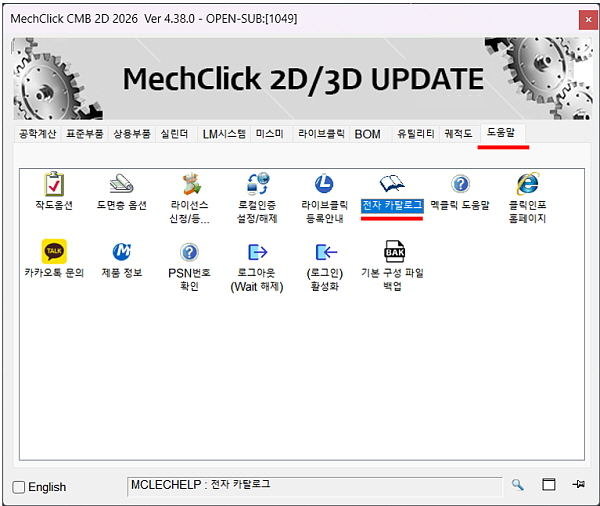The height and width of the screenshot is (506, 600).
Task: Switch to the BOM tab
Action: 368,134
